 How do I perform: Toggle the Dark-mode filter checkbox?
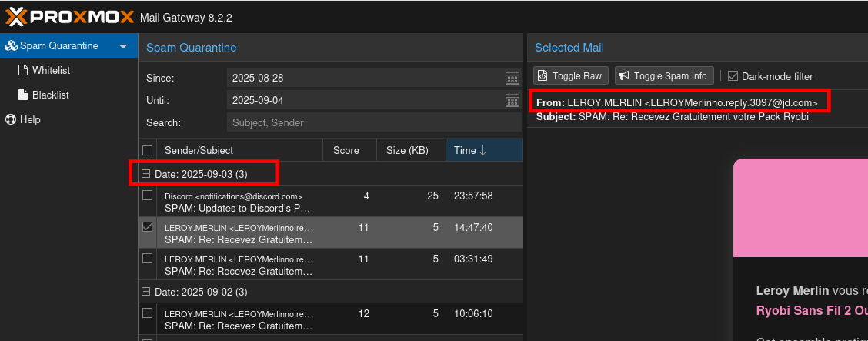pos(733,76)
